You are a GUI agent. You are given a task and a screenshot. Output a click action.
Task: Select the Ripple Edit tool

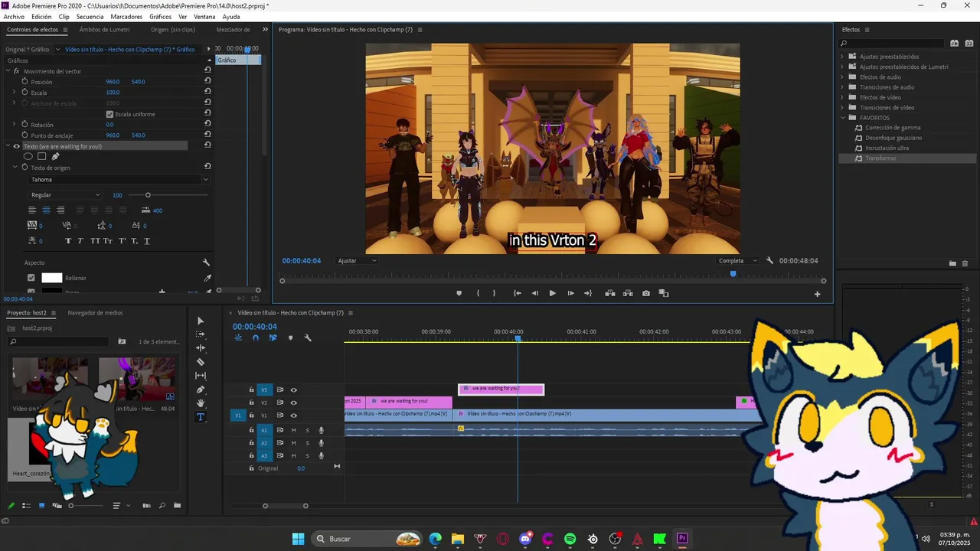tap(201, 348)
